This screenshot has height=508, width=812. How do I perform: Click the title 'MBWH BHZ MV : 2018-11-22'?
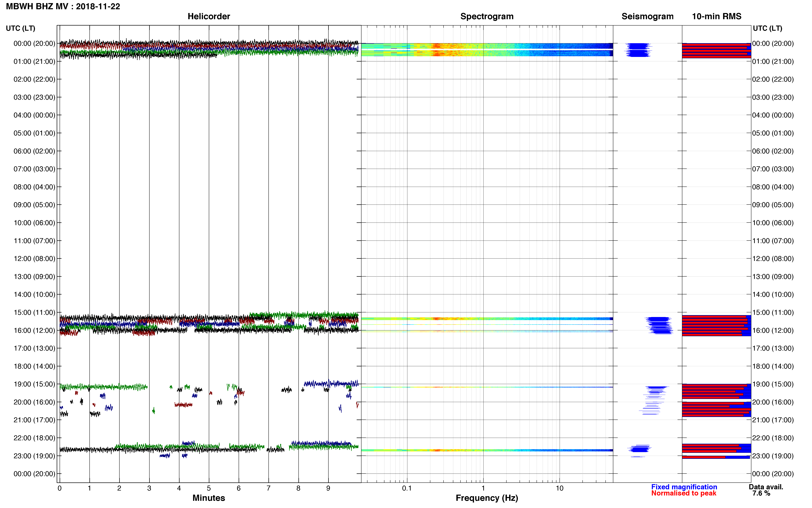pos(63,6)
